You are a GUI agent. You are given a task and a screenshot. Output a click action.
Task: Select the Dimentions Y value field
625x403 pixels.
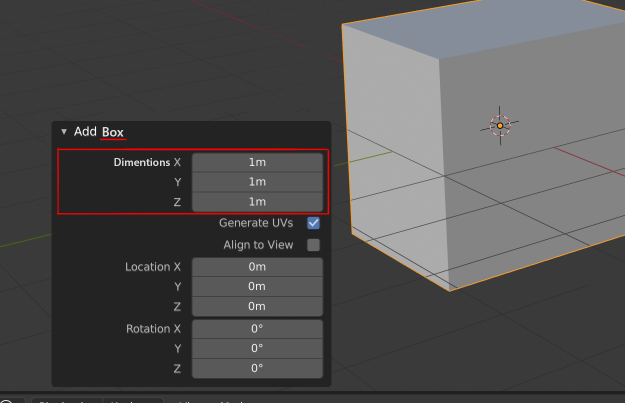pos(257,182)
